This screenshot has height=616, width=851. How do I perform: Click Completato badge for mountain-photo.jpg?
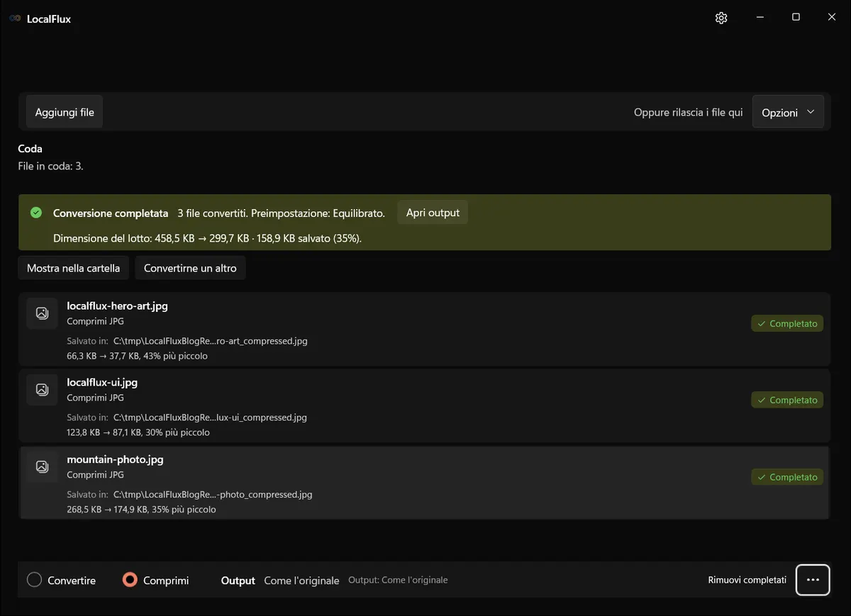(x=787, y=477)
